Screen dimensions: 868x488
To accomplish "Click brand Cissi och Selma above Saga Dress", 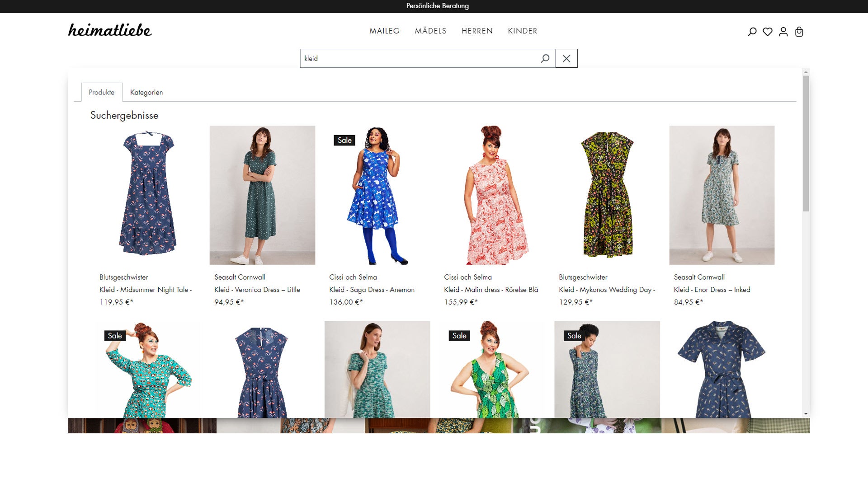I will [353, 277].
